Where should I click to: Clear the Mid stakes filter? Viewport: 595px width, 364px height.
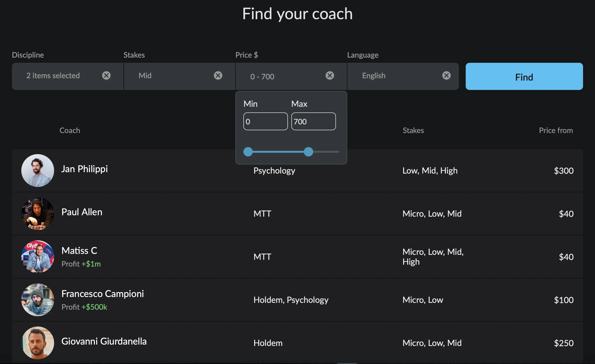click(x=218, y=76)
